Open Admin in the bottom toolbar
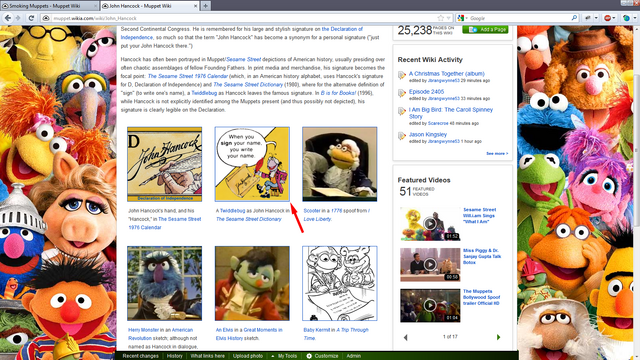This screenshot has height=360, width=640. click(353, 356)
